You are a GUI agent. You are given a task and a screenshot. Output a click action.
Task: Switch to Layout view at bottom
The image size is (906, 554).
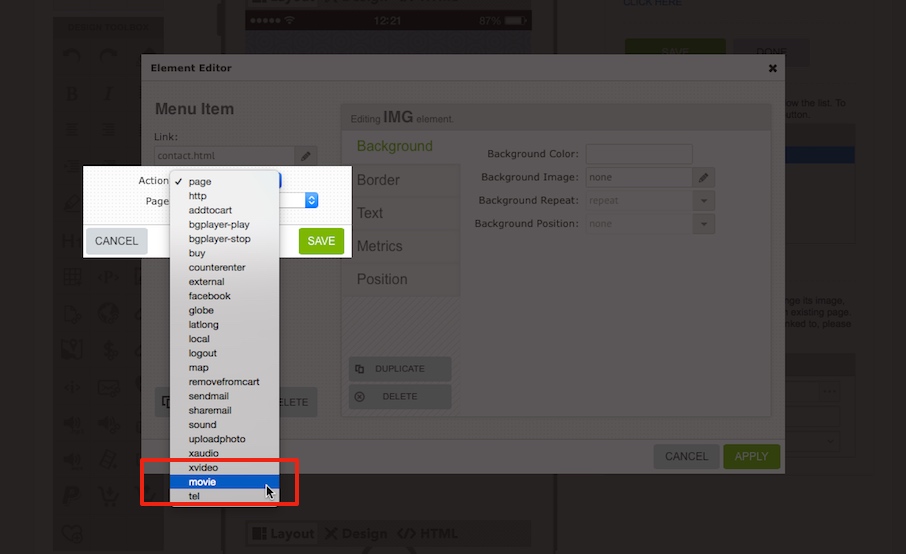pyautogui.click(x=283, y=533)
